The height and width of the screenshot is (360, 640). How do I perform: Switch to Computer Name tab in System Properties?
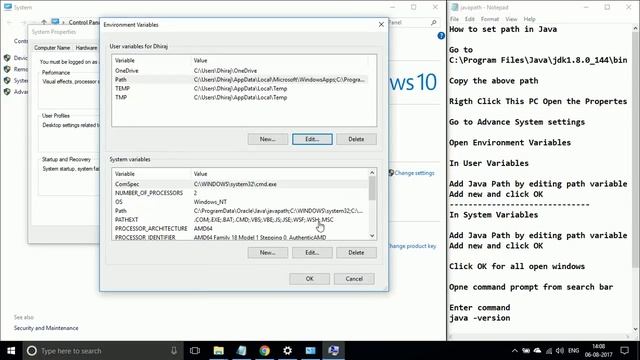click(52, 48)
